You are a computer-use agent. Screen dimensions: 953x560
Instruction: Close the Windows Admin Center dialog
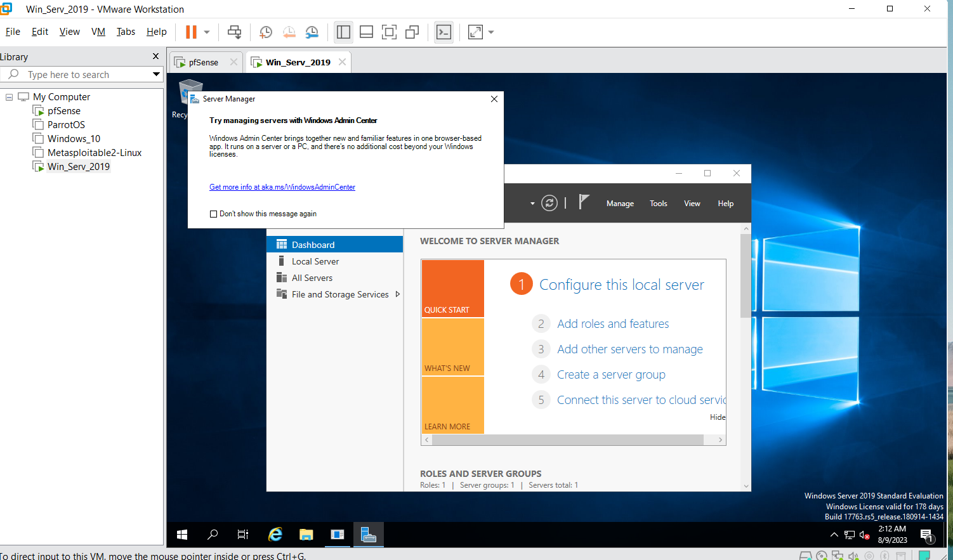pyautogui.click(x=494, y=99)
